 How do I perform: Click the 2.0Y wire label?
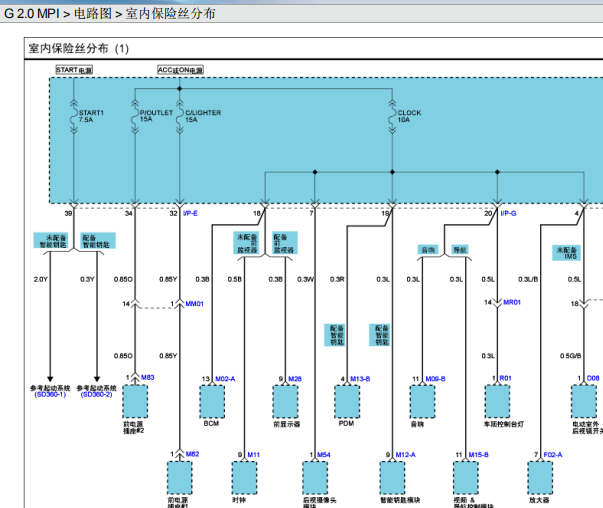(x=40, y=279)
